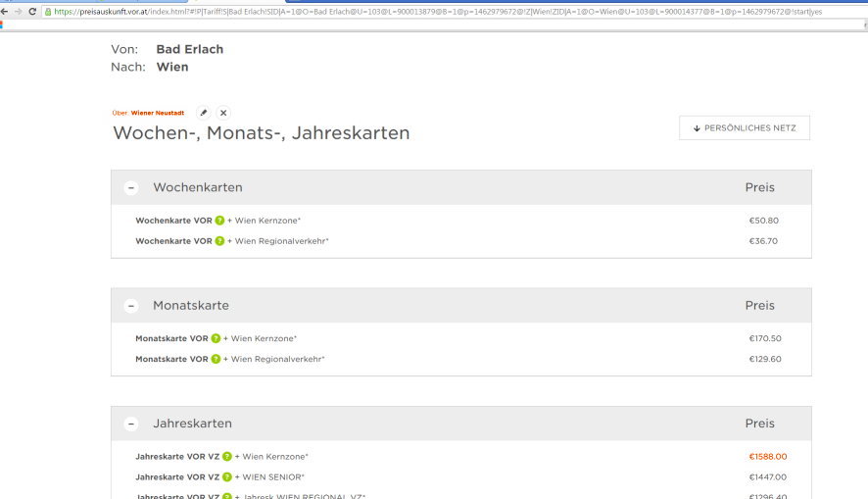Open help icon for Monatskarte VOR Wien Kernzone
Viewport: 868px width, 499px height.
coord(216,338)
